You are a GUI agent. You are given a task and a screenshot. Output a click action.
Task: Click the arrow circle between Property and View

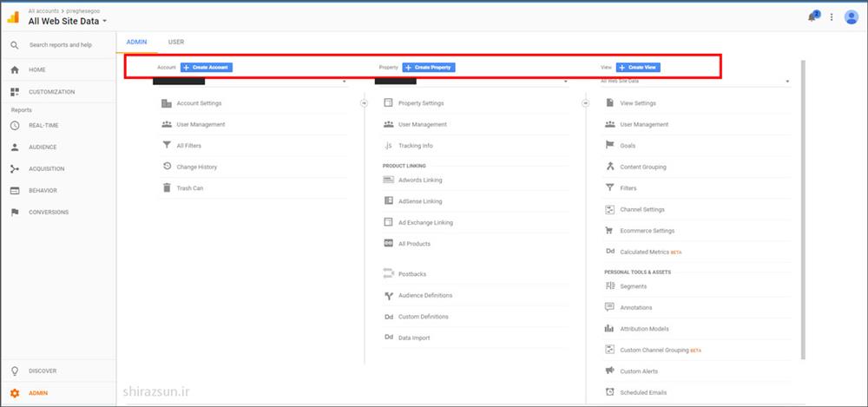tap(585, 103)
